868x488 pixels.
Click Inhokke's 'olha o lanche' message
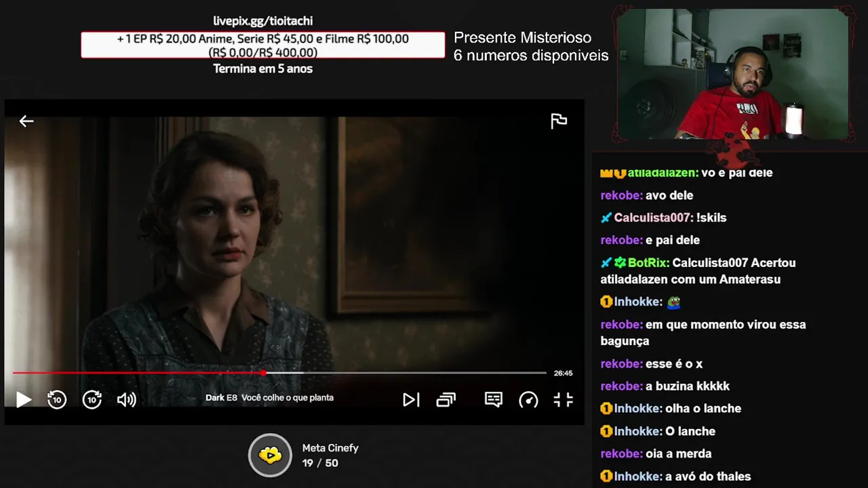[x=703, y=409]
